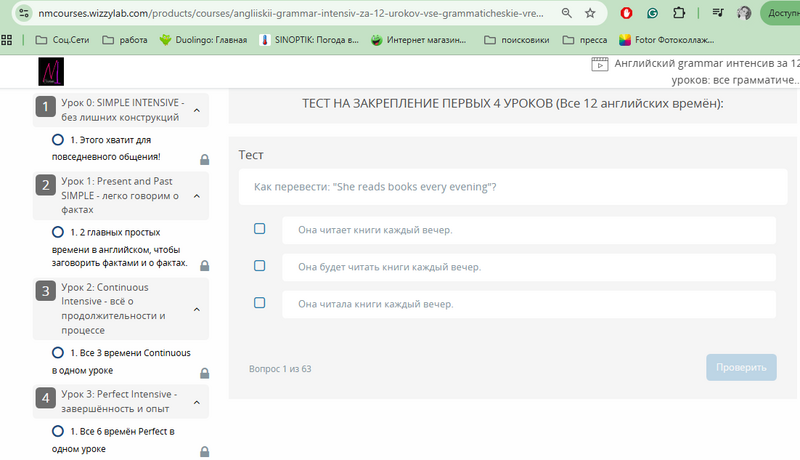Click section number 1 badge for Урок 0

45,107
